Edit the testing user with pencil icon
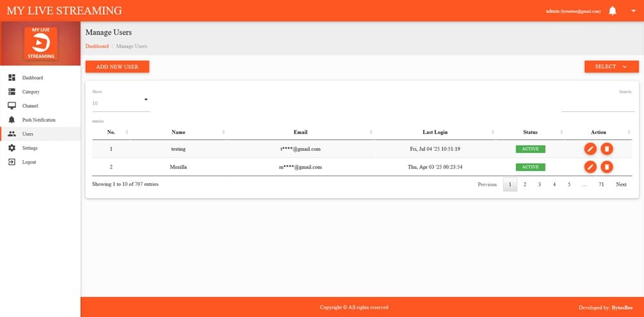The height and width of the screenshot is (317, 644). [x=590, y=149]
